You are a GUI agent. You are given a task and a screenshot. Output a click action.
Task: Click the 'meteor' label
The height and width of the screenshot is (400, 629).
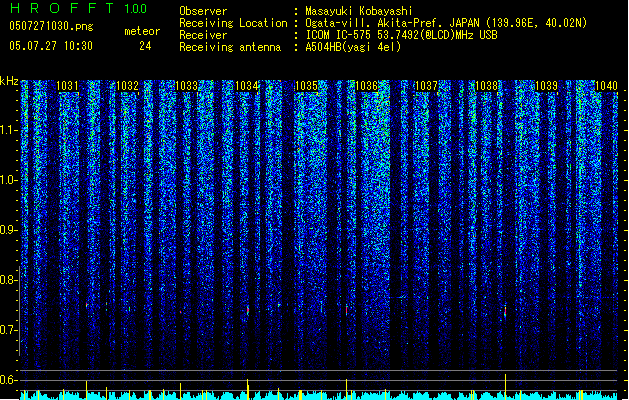click(142, 31)
